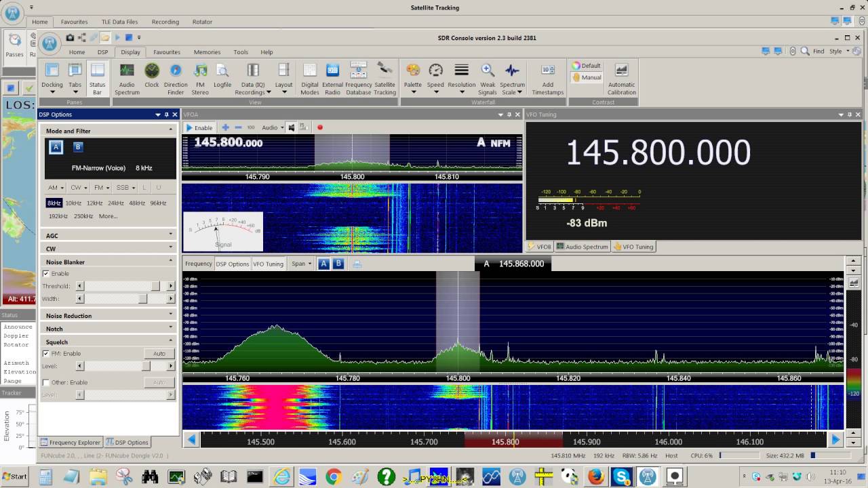This screenshot has width=868, height=488.
Task: Click the Add Timestamps icon
Action: (x=548, y=79)
